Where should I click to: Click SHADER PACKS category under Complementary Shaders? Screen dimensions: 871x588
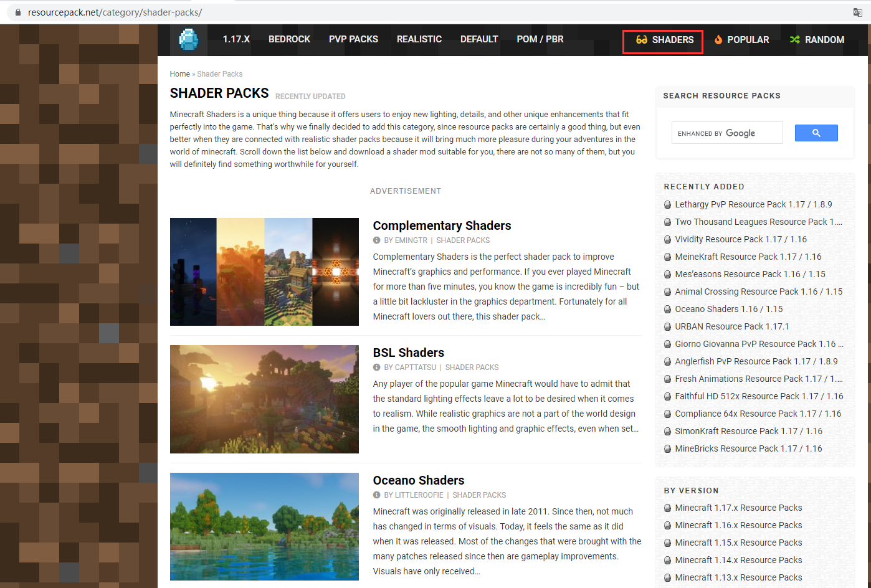[x=463, y=240]
